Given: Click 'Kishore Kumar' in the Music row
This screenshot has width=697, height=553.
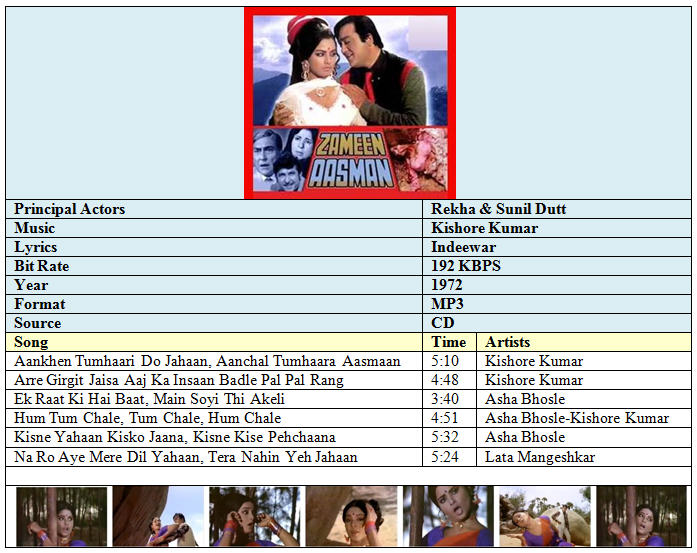Looking at the screenshot, I should pyautogui.click(x=485, y=228).
